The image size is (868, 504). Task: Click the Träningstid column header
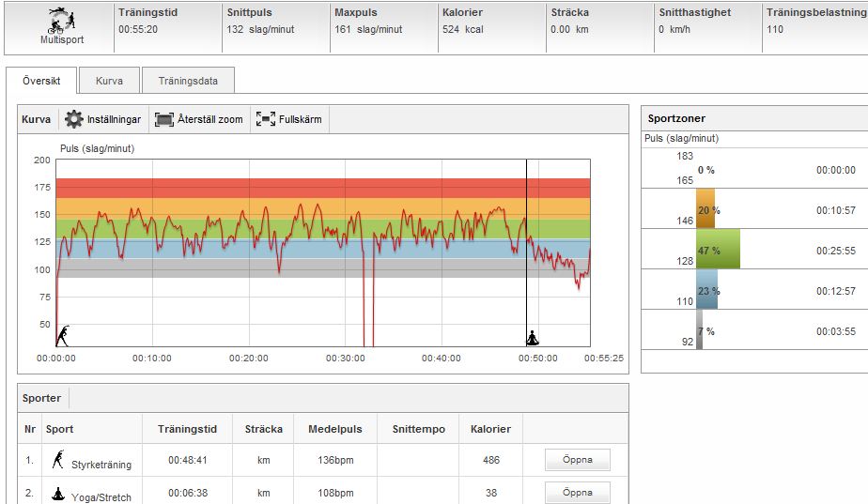pyautogui.click(x=187, y=429)
